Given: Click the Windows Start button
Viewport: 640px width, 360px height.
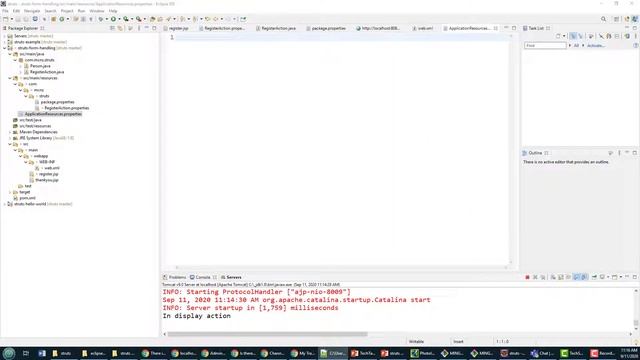Looking at the screenshot, I should 9,353.
